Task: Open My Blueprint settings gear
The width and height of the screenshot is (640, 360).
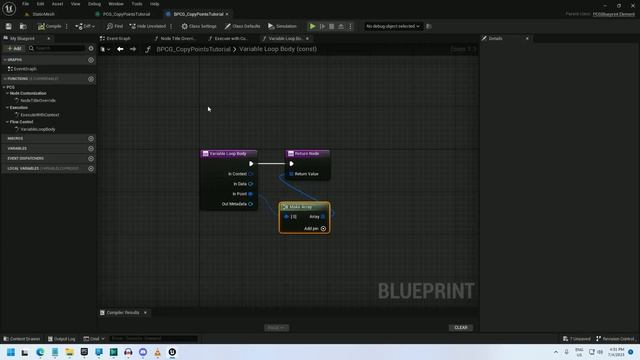Action: tap(91, 48)
